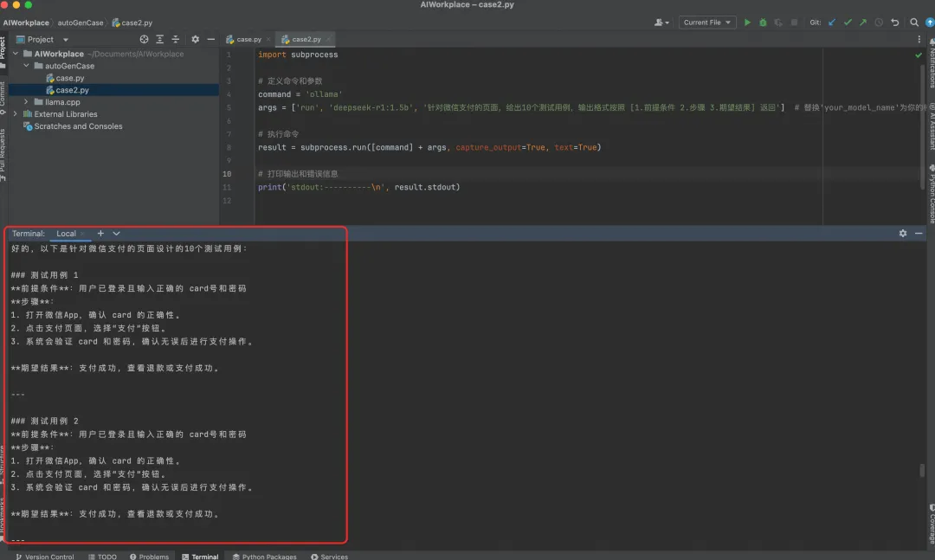Open terminal session options chevron

coord(116,233)
